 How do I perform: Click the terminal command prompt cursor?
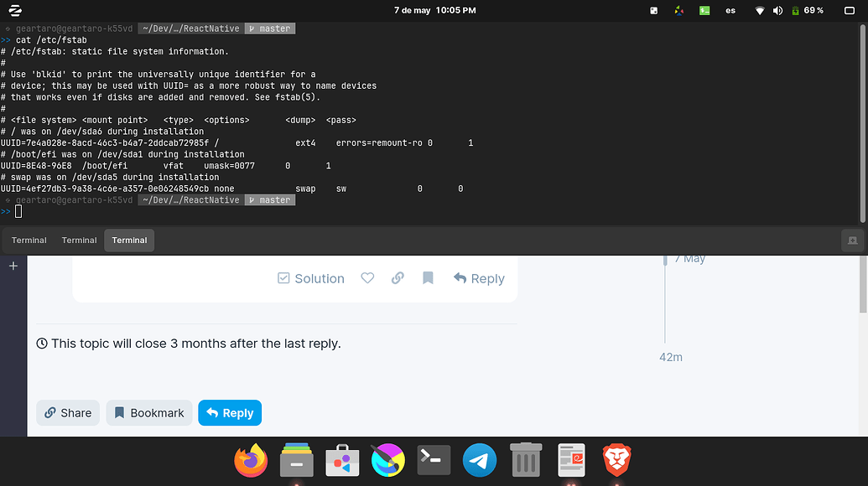pyautogui.click(x=18, y=211)
